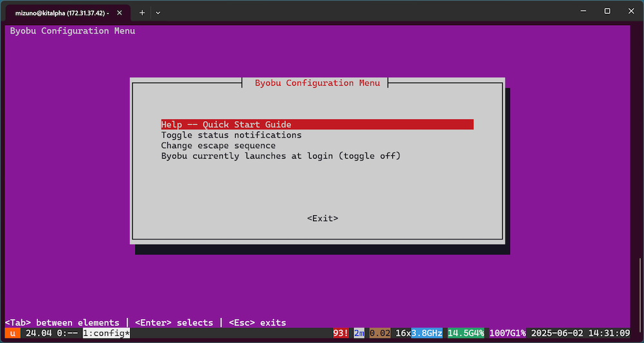Click the orange Ubuntu 'u' logo indicator
The width and height of the screenshot is (644, 343).
point(13,333)
